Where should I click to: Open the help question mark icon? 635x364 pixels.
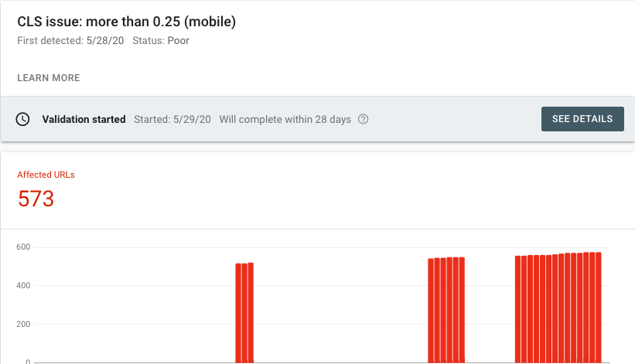coord(364,119)
